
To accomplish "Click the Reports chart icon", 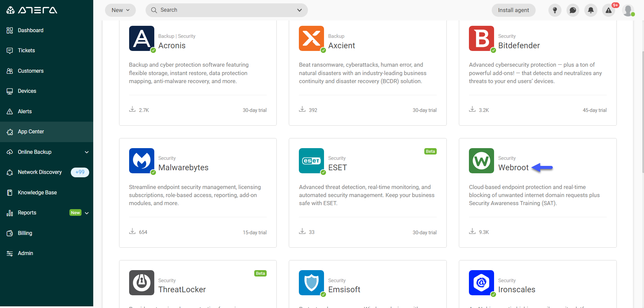I will click(10, 213).
